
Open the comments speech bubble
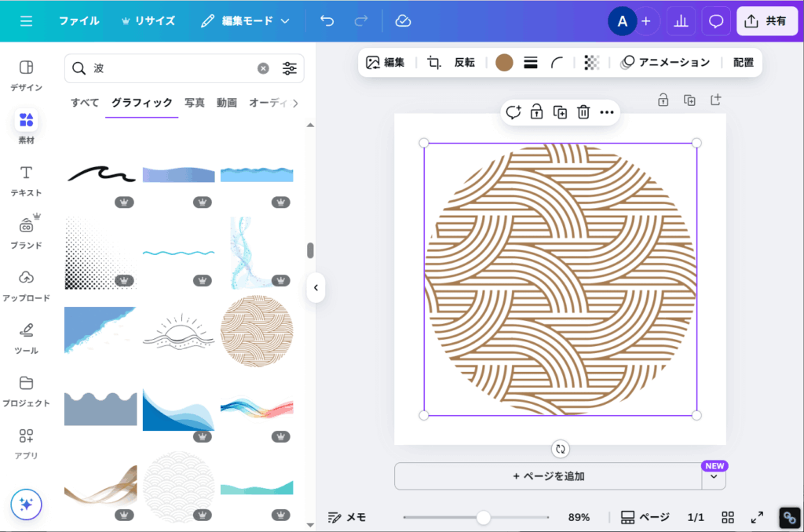pyautogui.click(x=716, y=21)
